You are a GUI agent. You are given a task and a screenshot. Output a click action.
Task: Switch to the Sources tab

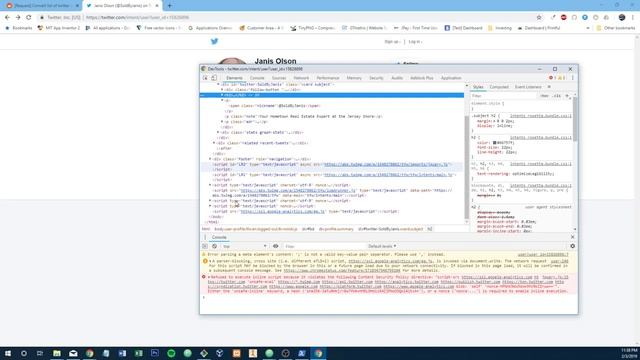tap(279, 78)
